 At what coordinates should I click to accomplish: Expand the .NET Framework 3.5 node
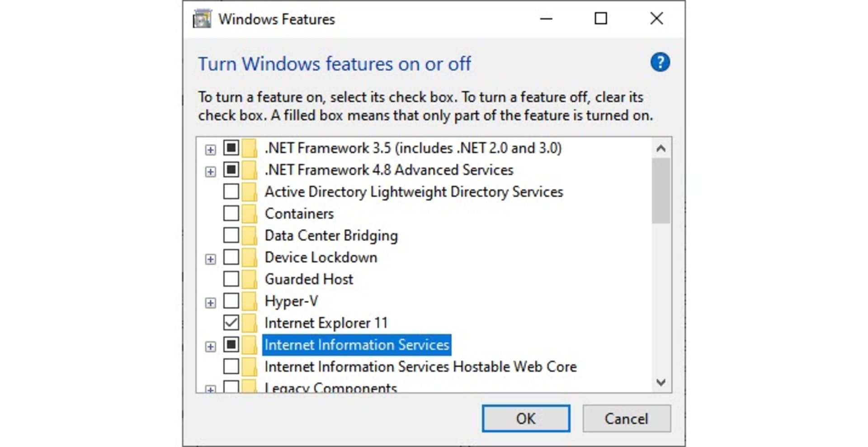point(210,150)
